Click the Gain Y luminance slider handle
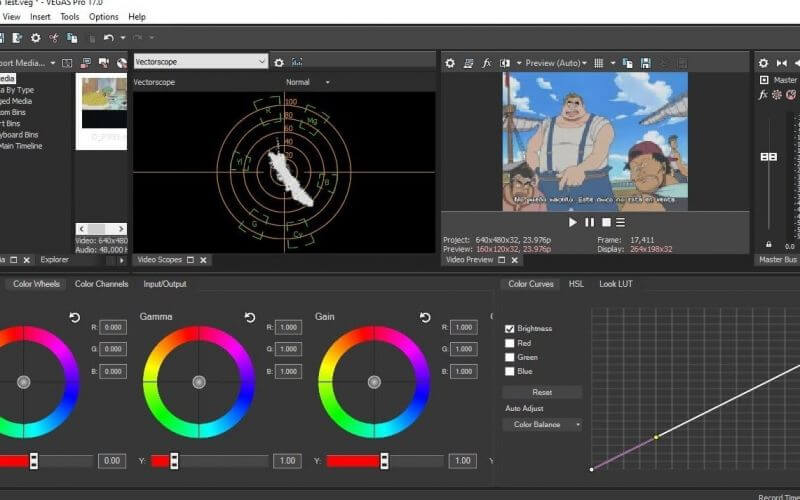Viewport: 800px width, 500px height. point(384,461)
